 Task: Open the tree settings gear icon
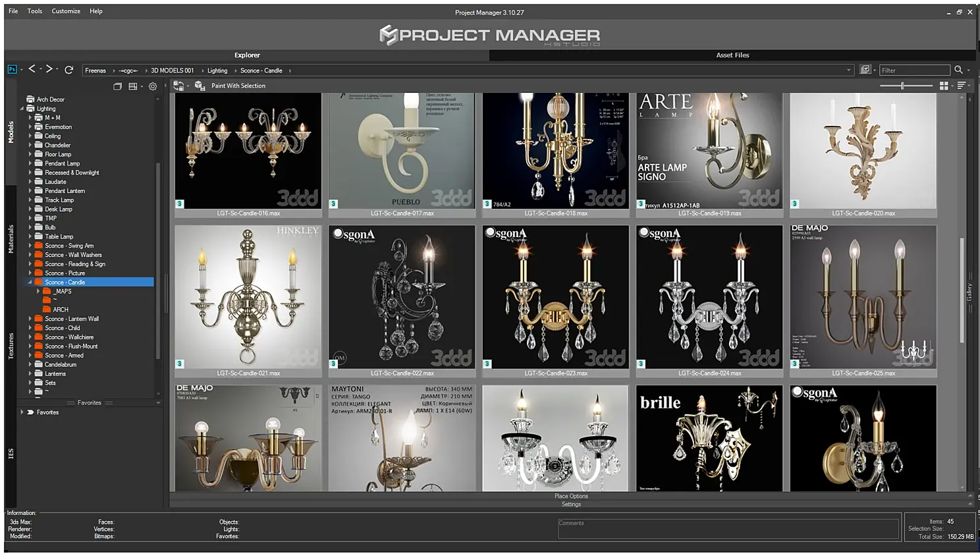coord(153,86)
